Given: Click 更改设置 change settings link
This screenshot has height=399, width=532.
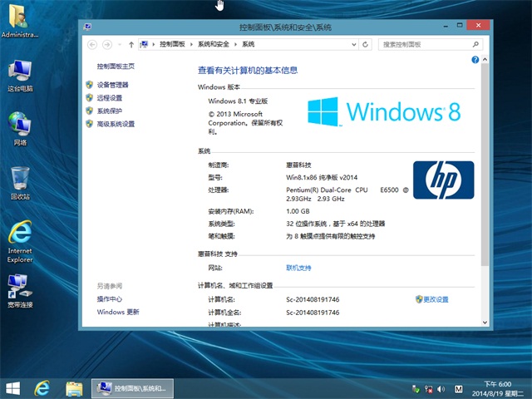Looking at the screenshot, I should tap(435, 299).
